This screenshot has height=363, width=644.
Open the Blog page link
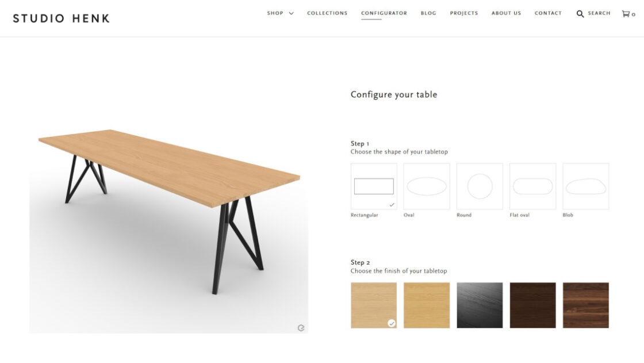point(428,13)
